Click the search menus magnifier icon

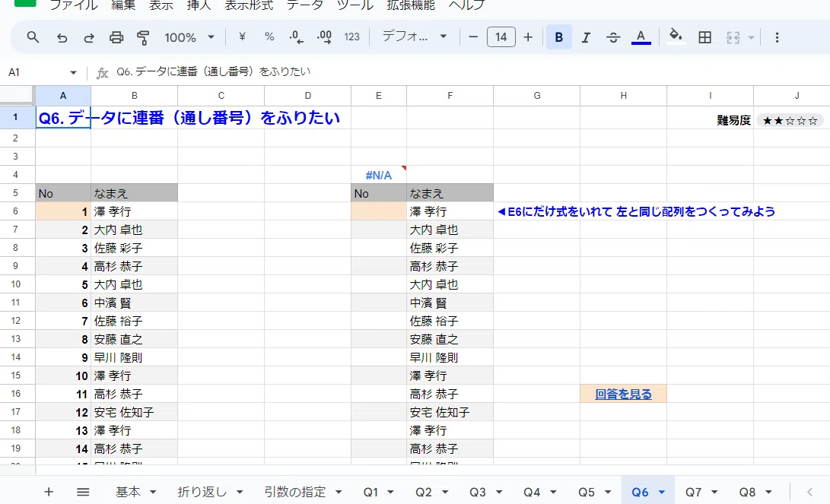[x=33, y=37]
